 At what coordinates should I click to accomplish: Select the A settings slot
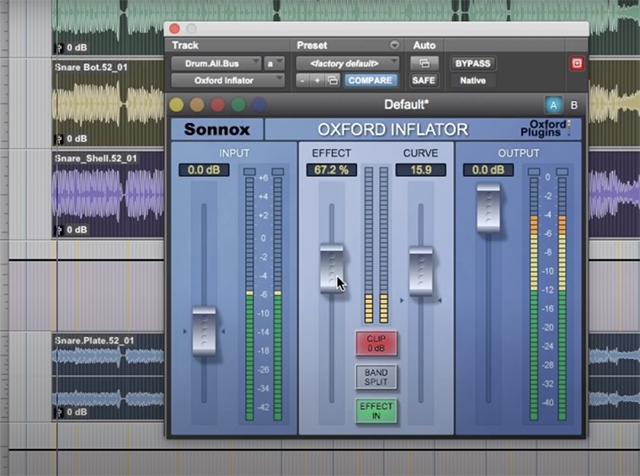tap(553, 105)
